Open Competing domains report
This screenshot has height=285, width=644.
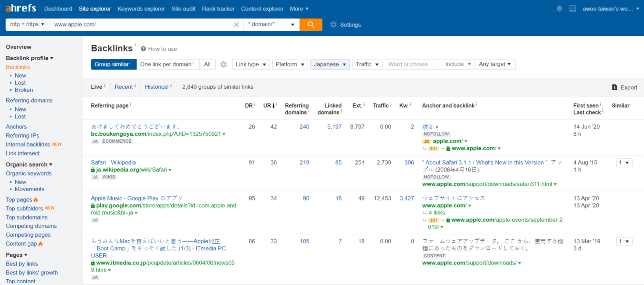31,226
